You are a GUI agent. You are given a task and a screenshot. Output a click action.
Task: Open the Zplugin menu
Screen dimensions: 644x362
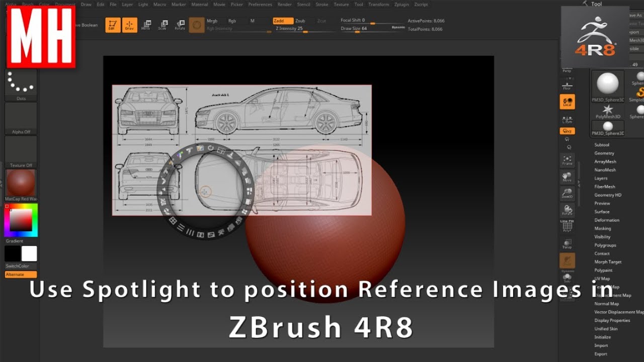click(x=401, y=5)
